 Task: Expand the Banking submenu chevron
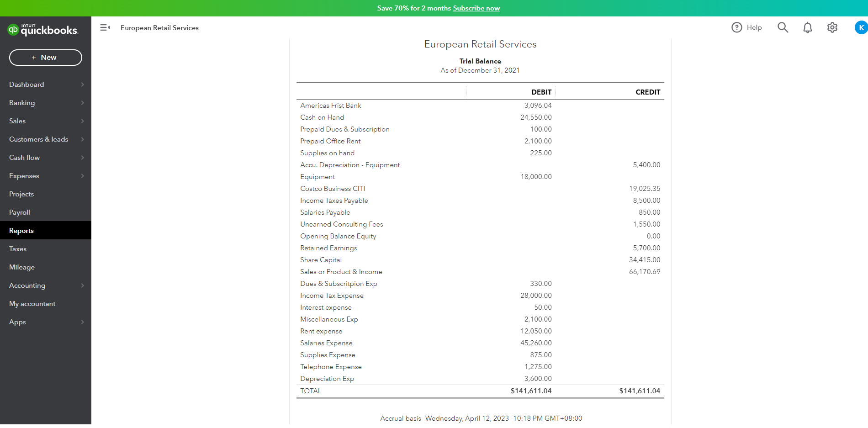(x=83, y=103)
